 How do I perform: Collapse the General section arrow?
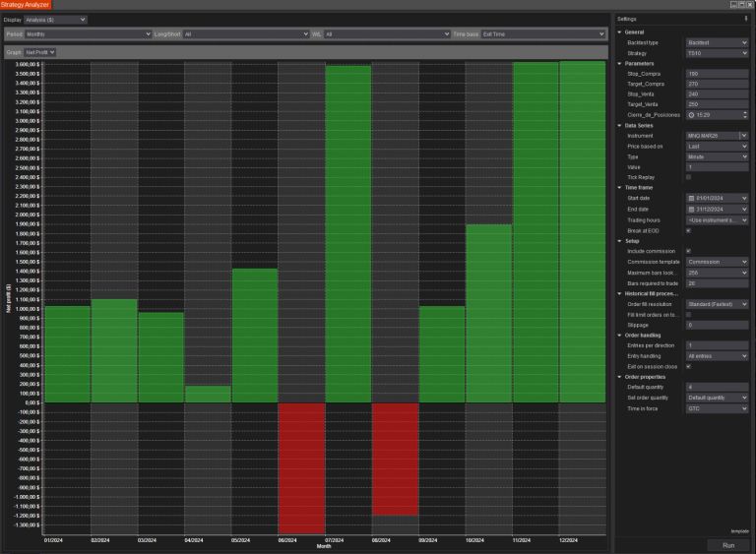tap(620, 32)
